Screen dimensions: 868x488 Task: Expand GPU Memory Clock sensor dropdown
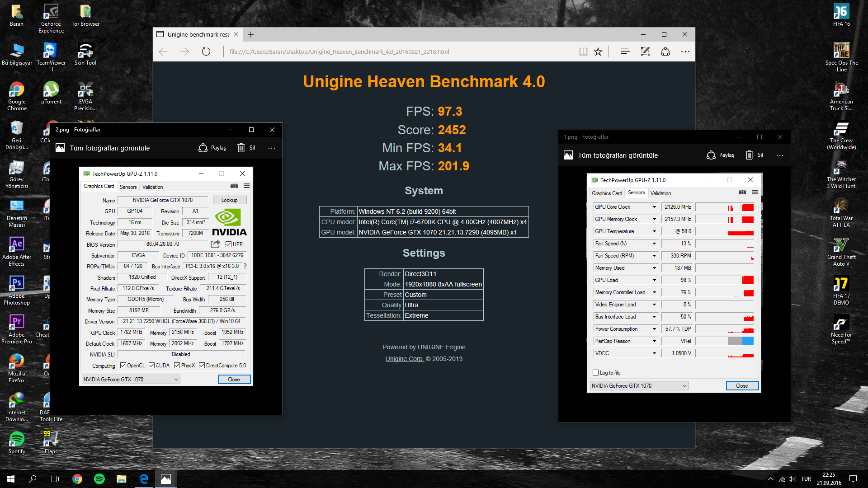(654, 219)
